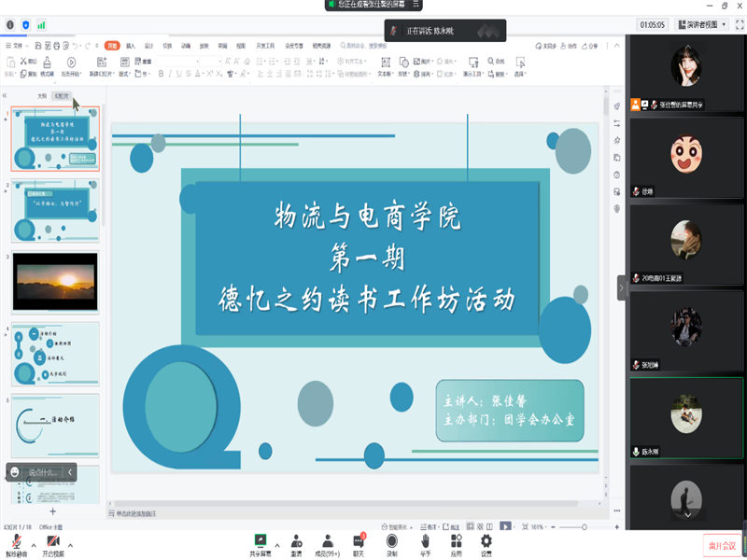This screenshot has width=747, height=560.
Task: Open the invite participants icon
Action: tap(296, 542)
